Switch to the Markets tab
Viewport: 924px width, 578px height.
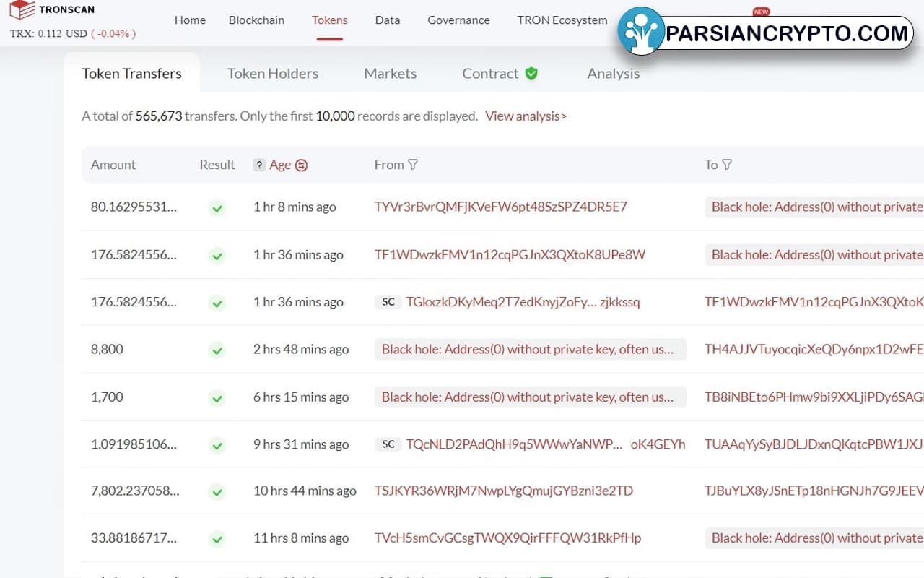pyautogui.click(x=390, y=73)
